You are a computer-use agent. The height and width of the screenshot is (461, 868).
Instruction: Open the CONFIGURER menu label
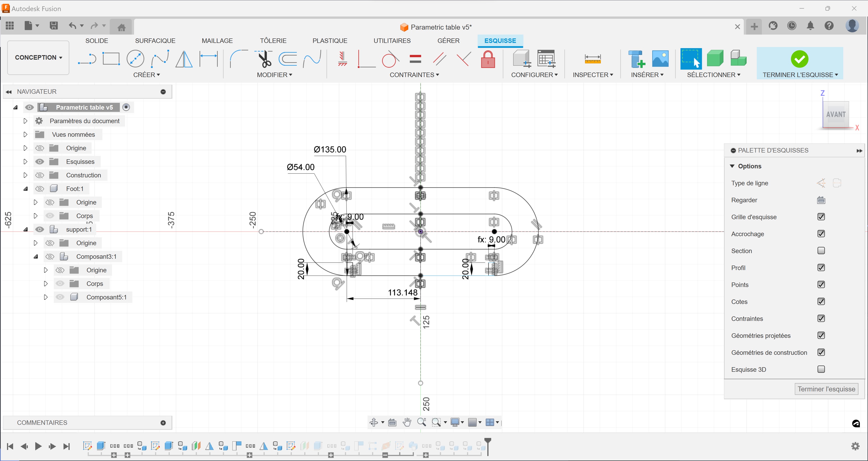click(534, 75)
